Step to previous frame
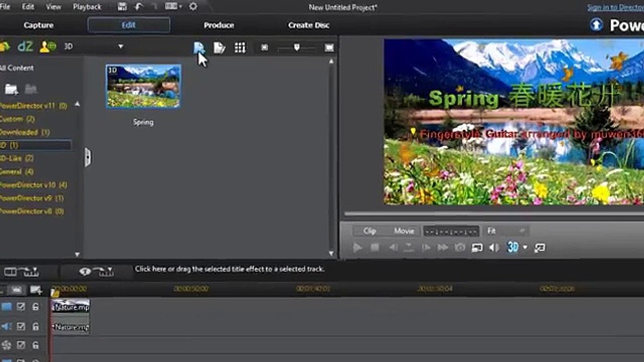644x362 pixels. (x=393, y=247)
